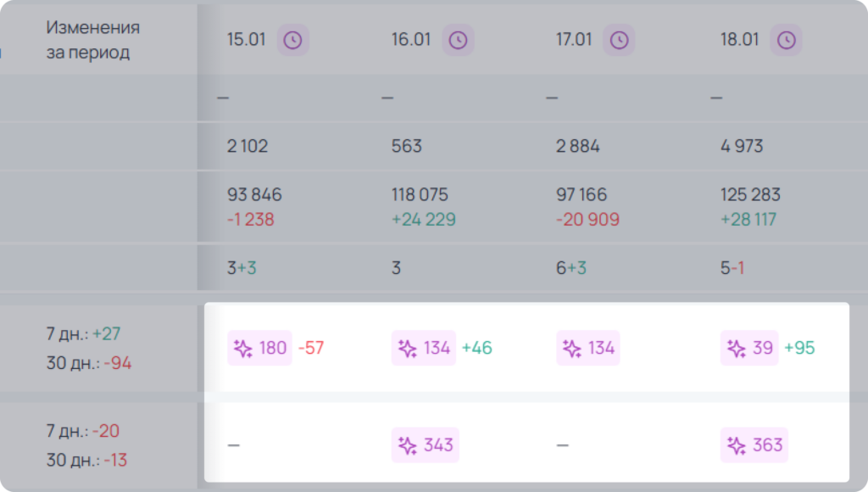Click the green +24 229 change value
Screen dimensions: 868x492
pyautogui.click(x=424, y=220)
